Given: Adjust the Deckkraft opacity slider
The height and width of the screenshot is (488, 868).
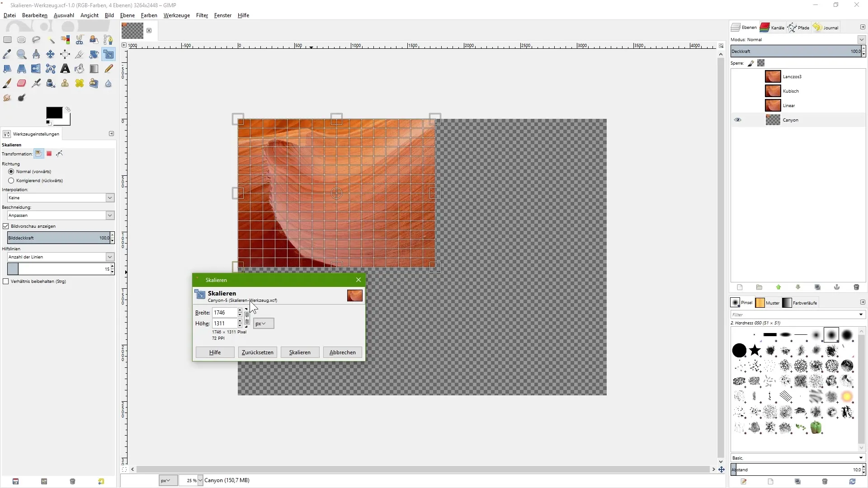Looking at the screenshot, I should [x=795, y=51].
